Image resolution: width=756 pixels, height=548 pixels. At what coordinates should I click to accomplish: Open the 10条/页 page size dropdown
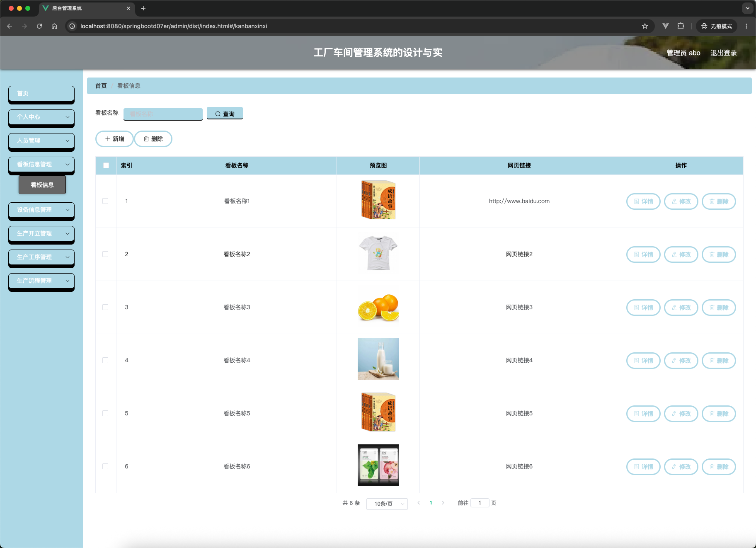[387, 504]
